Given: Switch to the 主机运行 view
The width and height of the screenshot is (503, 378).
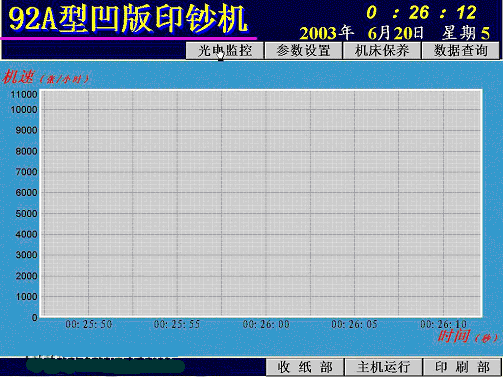Looking at the screenshot, I should 383,367.
